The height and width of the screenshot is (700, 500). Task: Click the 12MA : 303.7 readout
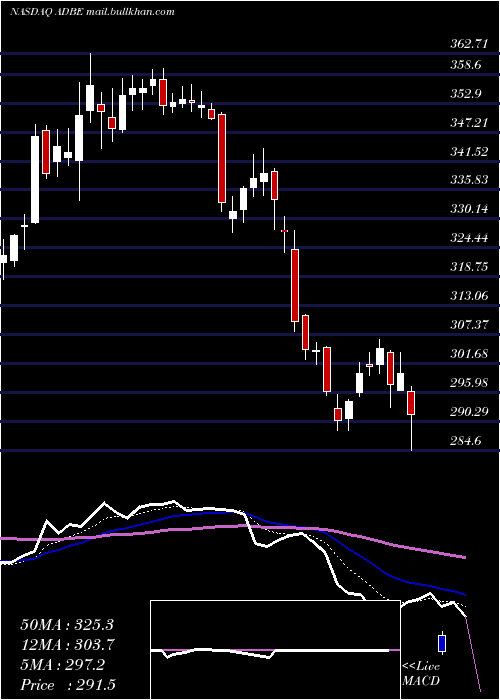(x=67, y=645)
